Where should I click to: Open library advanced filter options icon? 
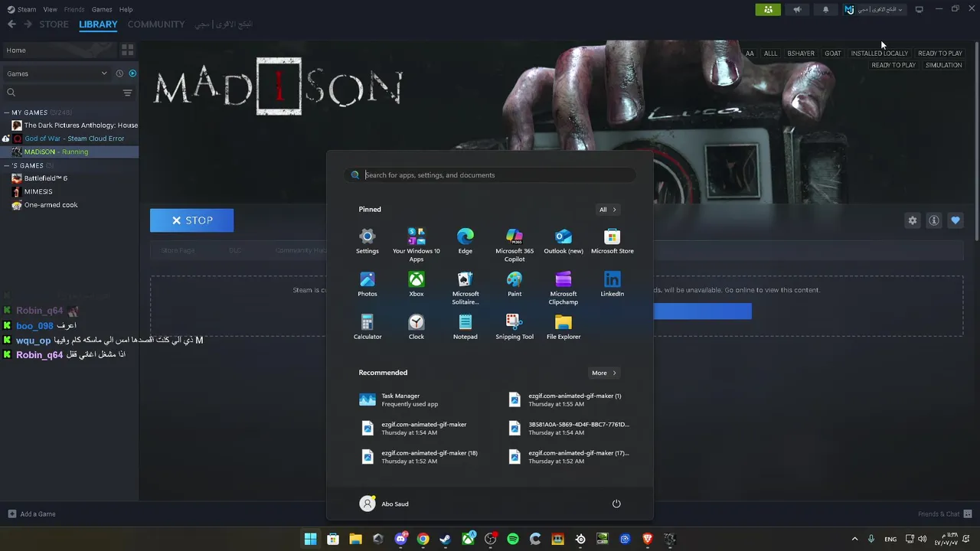[128, 93]
